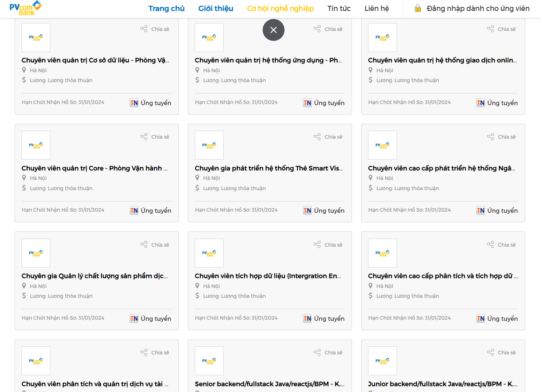Open job Chuyên viên phân tích và quản trị dịch vụ
The width and height of the screenshot is (541, 392).
click(95, 384)
